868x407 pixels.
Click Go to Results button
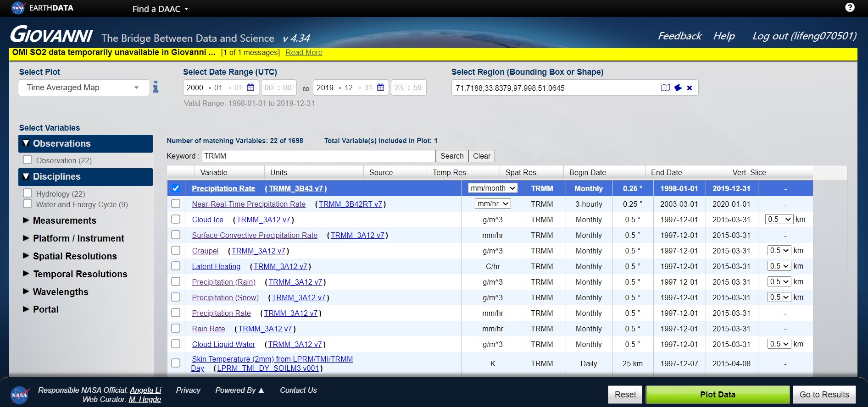pos(824,395)
